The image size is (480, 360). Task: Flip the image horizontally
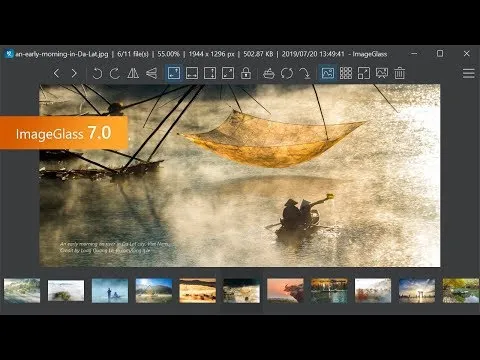(x=133, y=73)
